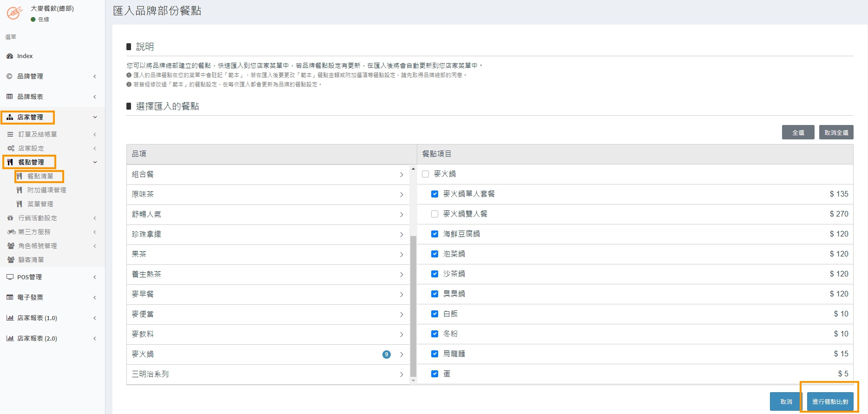Click the bar chart icon beside 店家報表 (2.0)
Screen dimensions: 868x414
[x=10, y=338]
